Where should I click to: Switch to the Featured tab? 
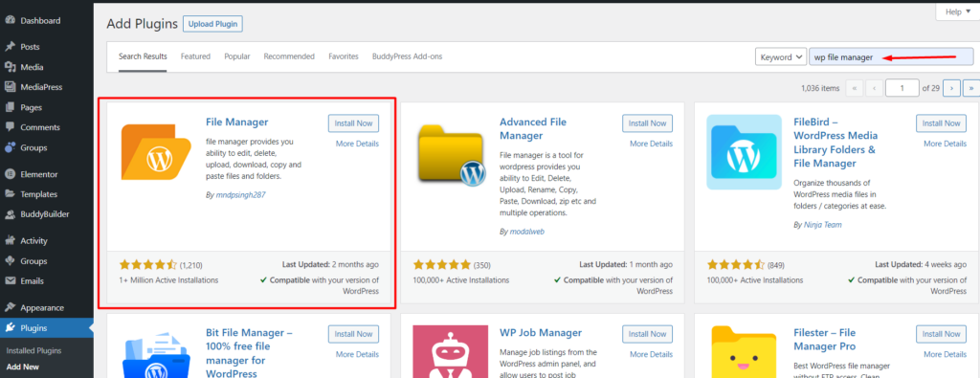point(195,56)
